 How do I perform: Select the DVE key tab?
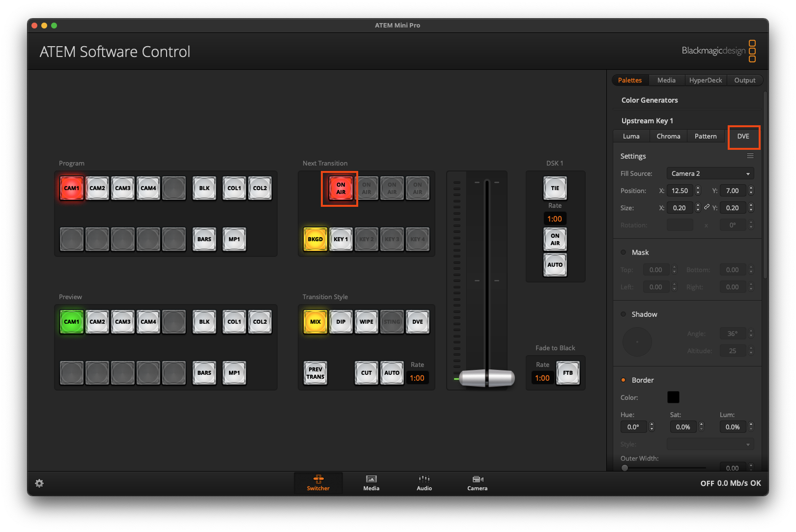(x=743, y=136)
